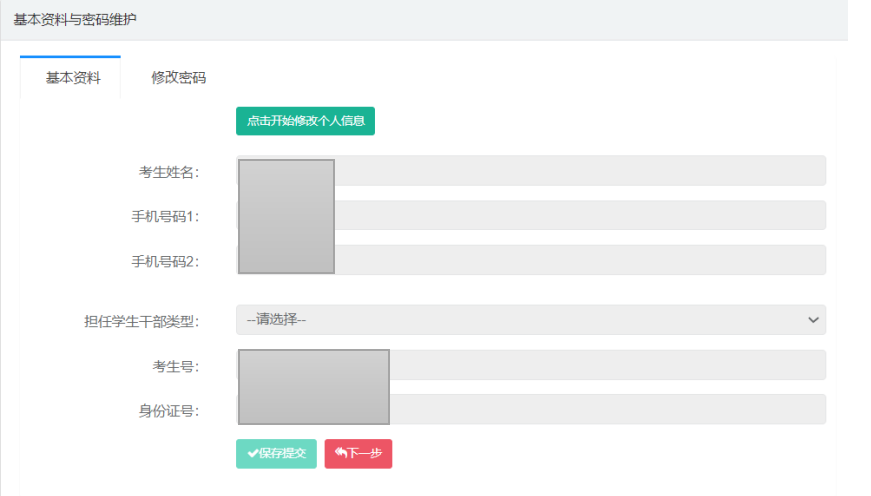Click the 基本资料与密码维护 panel header
The image size is (871, 496).
click(75, 19)
